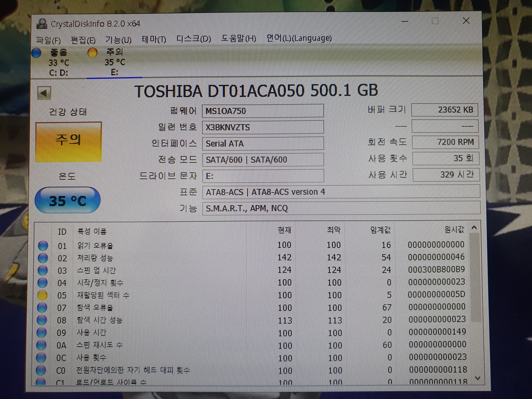Image resolution: width=532 pixels, height=399 pixels.
Task: Select the C: D: disk with blue status
Action: click(58, 62)
